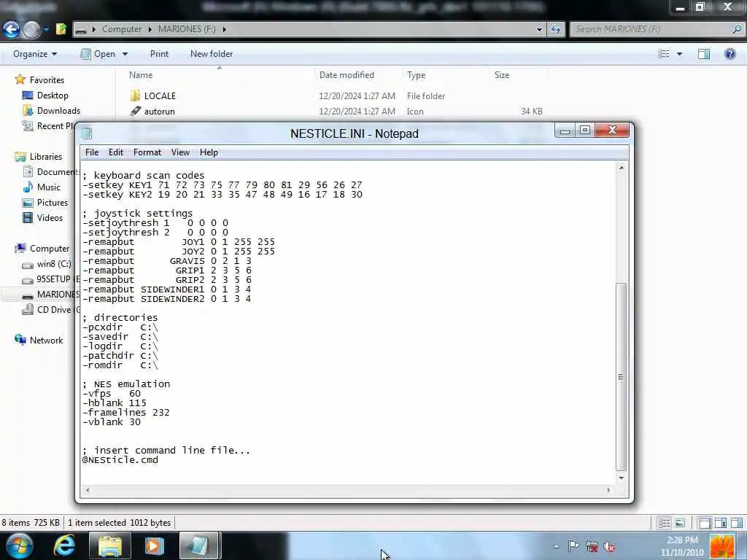Image resolution: width=747 pixels, height=560 pixels.
Task: Expand recent pages dropdown next to forward
Action: tap(46, 29)
